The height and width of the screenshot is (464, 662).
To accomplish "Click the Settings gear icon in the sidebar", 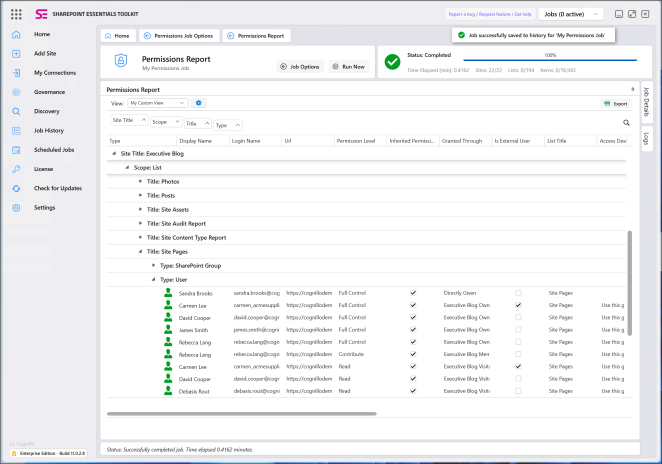I will point(16,208).
